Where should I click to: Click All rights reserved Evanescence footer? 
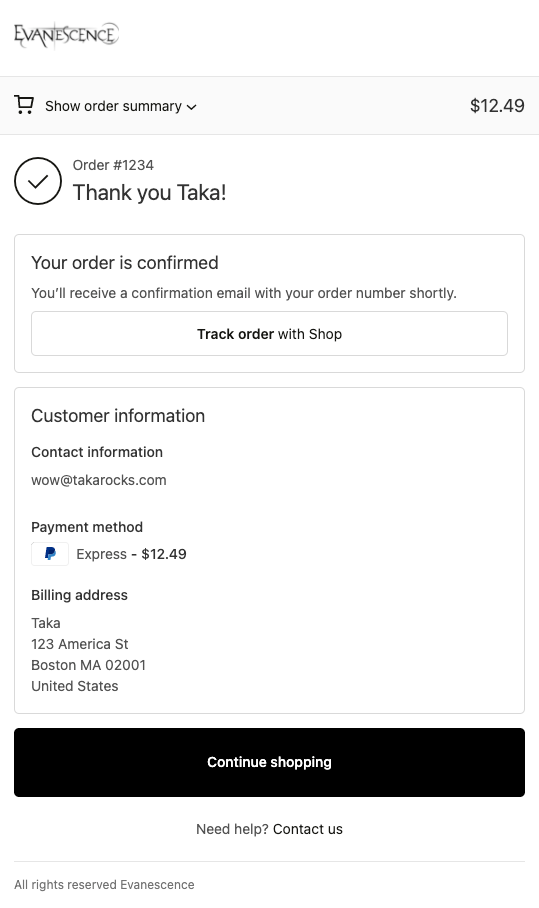pos(104,885)
